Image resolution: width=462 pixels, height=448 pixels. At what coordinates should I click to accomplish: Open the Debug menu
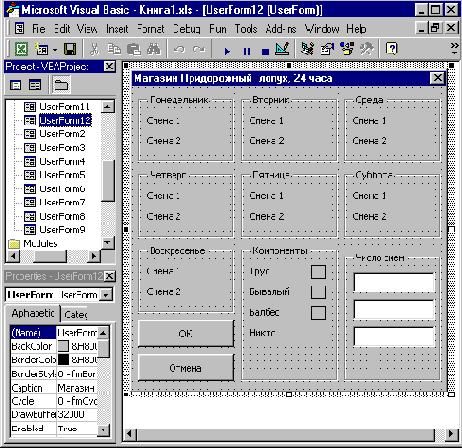[187, 29]
